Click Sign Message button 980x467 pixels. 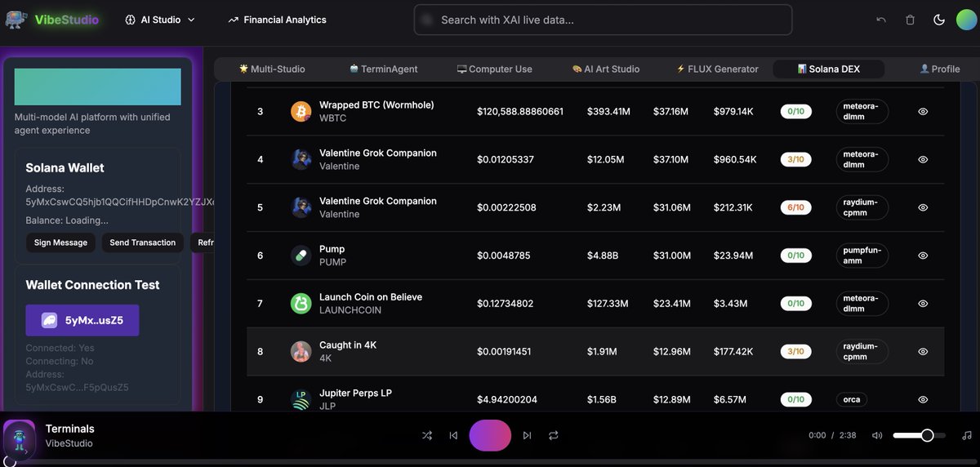[60, 242]
